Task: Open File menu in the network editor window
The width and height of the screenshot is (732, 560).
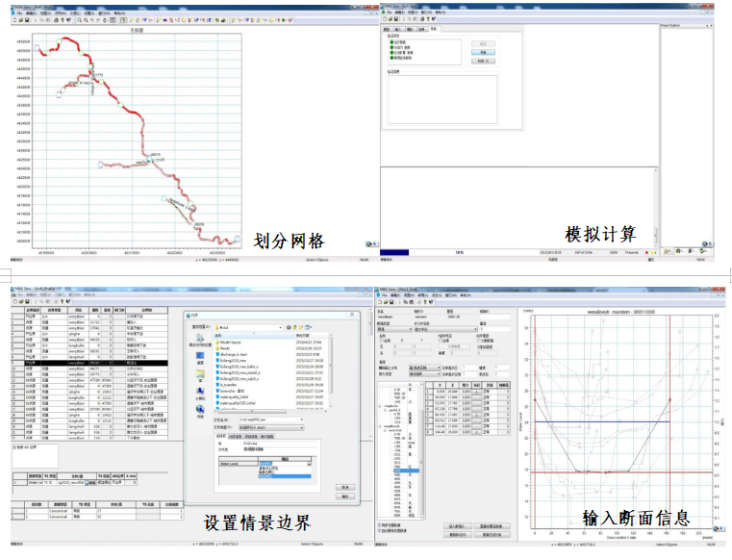Action: pyautogui.click(x=21, y=13)
